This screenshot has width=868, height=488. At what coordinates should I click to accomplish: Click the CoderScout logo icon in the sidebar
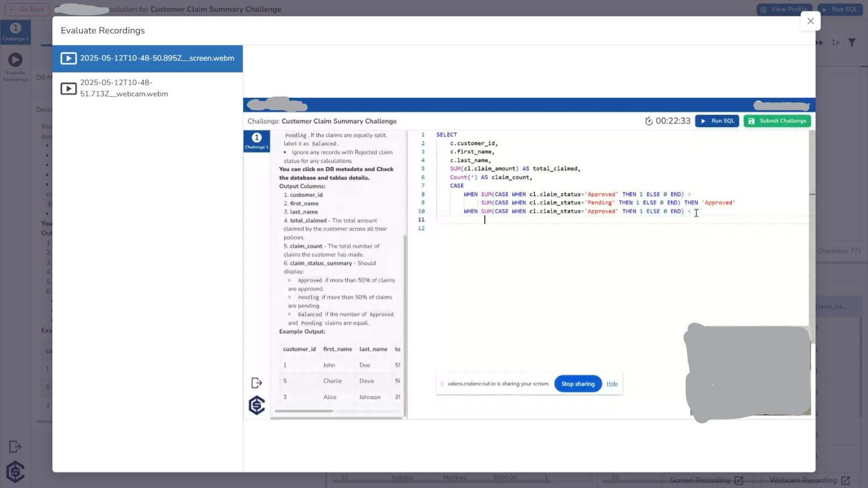pyautogui.click(x=15, y=472)
